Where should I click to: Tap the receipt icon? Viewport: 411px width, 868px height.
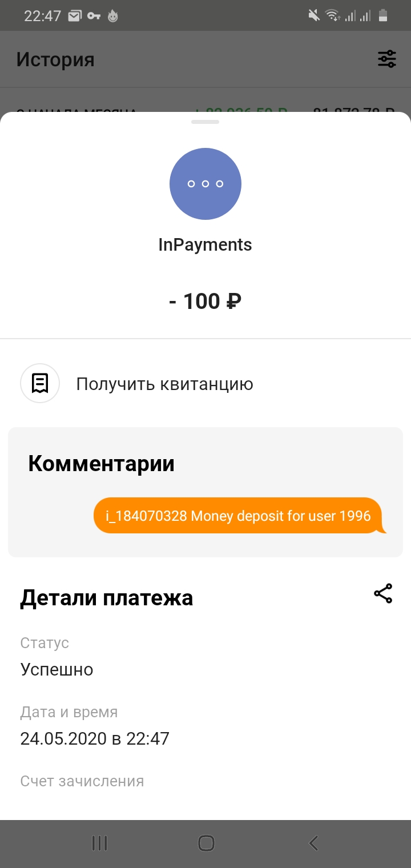tap(40, 383)
